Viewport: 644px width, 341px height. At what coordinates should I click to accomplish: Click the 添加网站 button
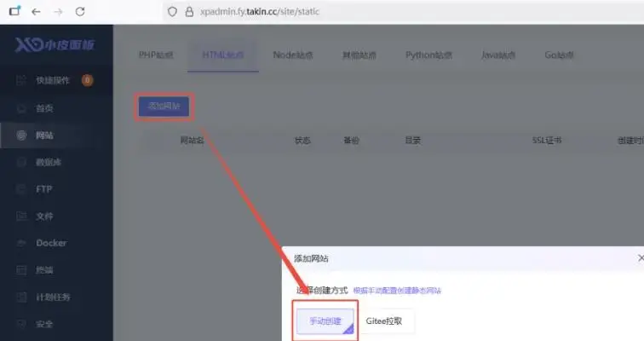164,106
